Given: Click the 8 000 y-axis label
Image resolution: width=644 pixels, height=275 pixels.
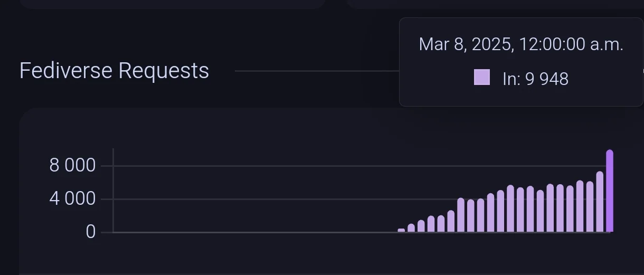Looking at the screenshot, I should [x=72, y=166].
